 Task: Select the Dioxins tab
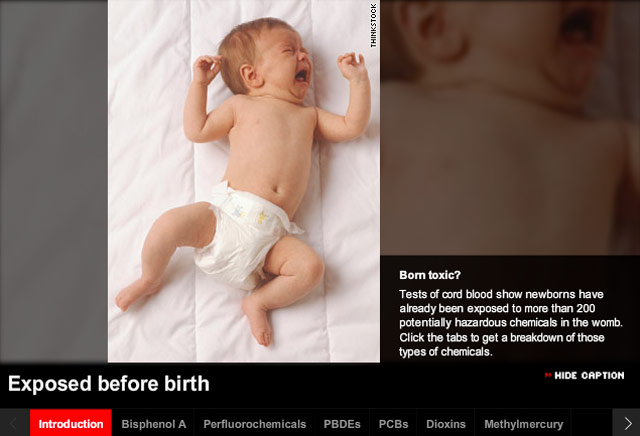click(446, 424)
